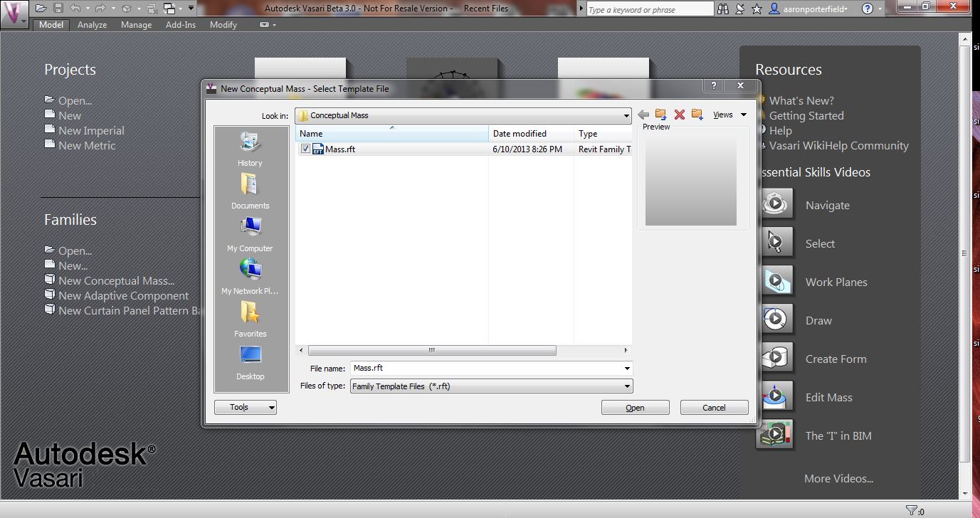Select Desktop in the places sidebar

pyautogui.click(x=251, y=363)
